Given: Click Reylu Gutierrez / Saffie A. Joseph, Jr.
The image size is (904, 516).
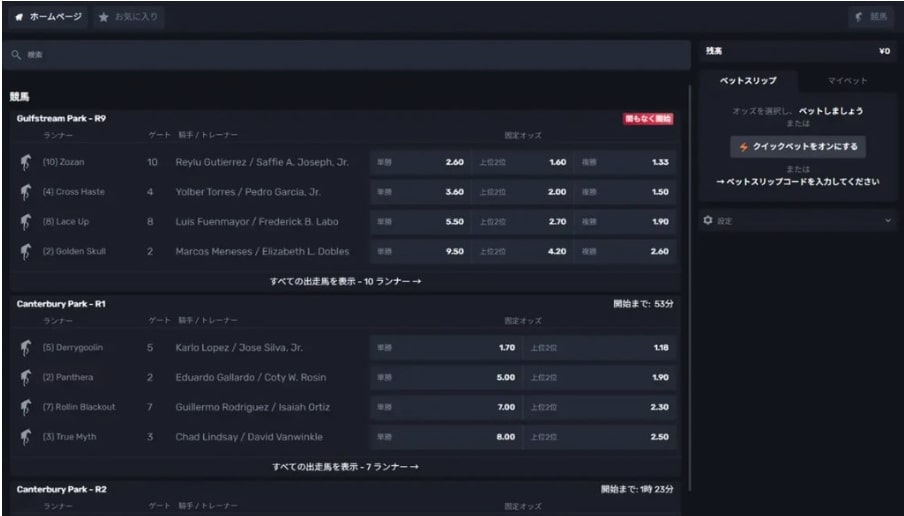Looking at the screenshot, I should point(262,163).
